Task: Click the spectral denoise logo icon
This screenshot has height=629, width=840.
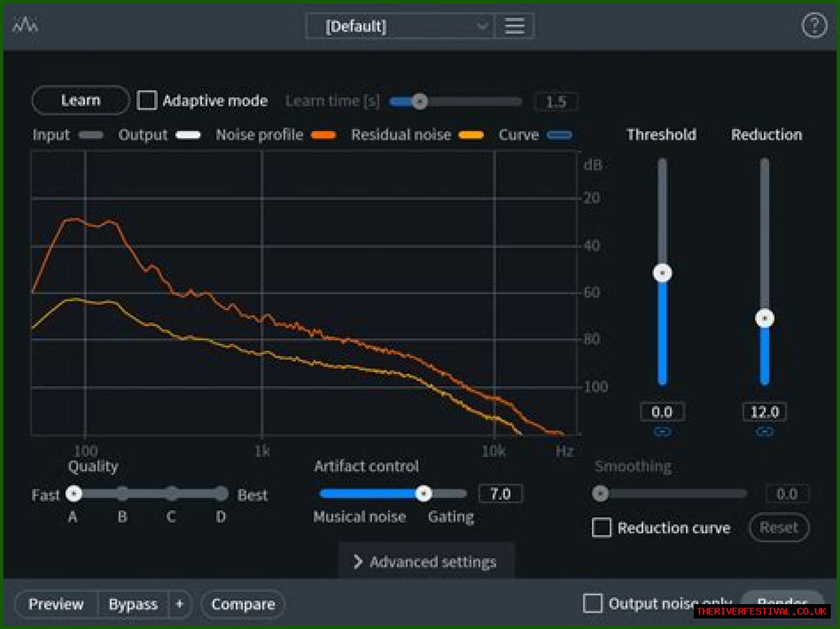Action: click(x=25, y=26)
